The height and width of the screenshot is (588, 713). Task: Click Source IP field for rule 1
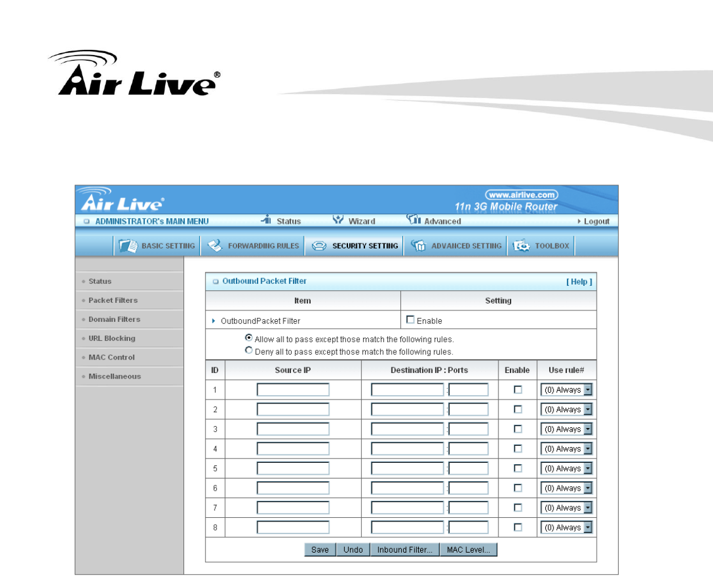(293, 390)
